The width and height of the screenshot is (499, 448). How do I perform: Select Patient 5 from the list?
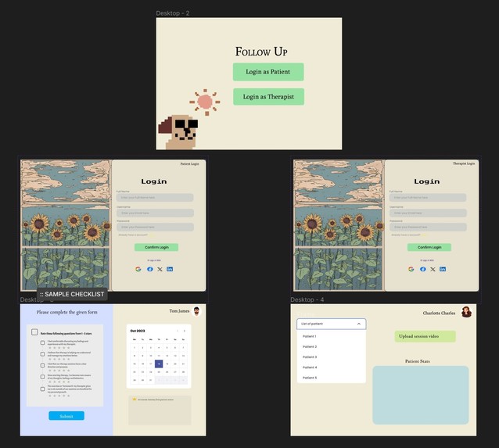(332, 378)
